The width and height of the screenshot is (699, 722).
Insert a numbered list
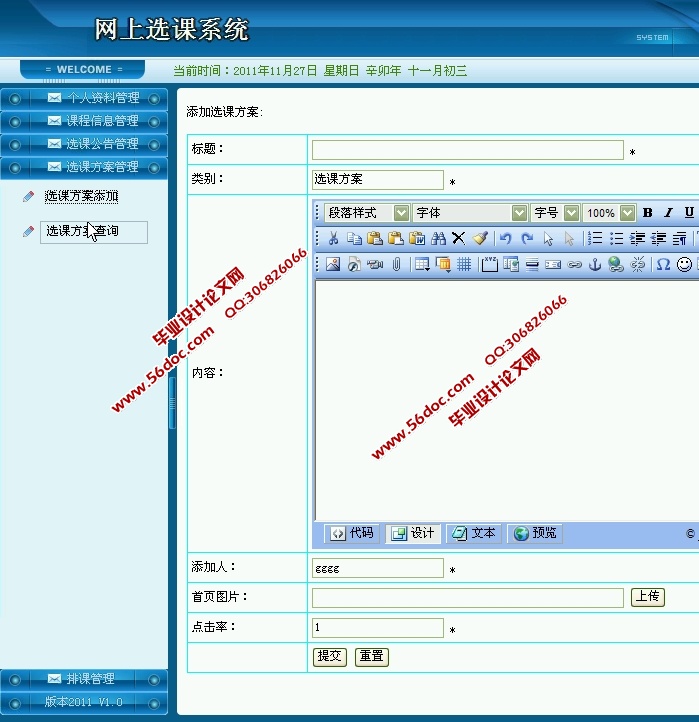point(595,238)
